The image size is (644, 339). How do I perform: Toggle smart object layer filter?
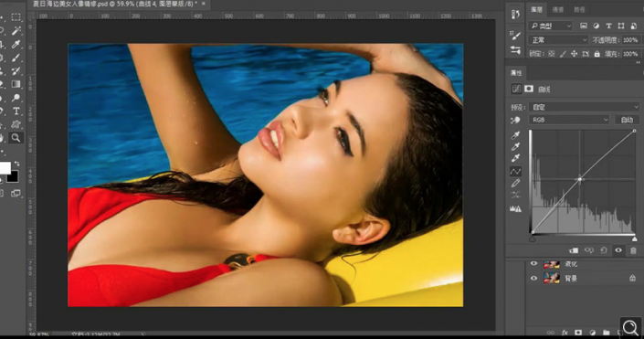point(634,26)
